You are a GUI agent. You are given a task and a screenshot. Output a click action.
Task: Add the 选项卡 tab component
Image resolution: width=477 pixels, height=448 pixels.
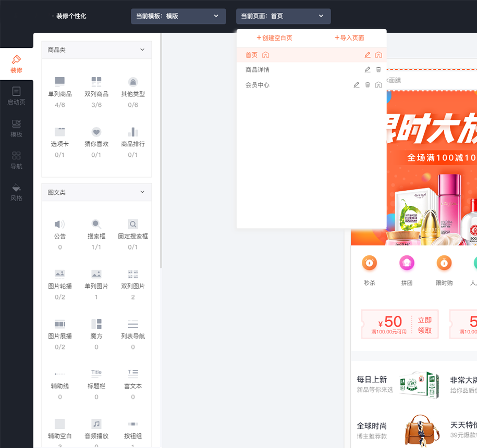[60, 142]
